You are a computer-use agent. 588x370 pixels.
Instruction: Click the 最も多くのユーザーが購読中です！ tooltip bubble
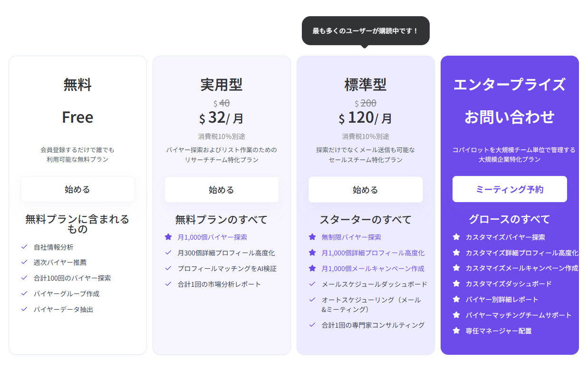tap(366, 31)
